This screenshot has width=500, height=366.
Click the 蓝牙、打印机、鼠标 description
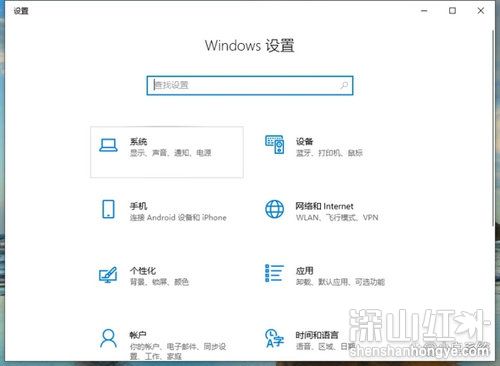coord(329,153)
